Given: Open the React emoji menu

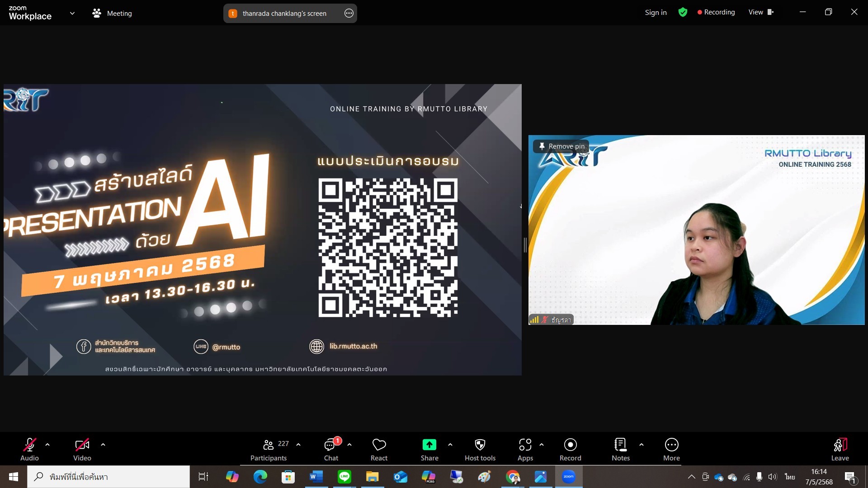Looking at the screenshot, I should [x=379, y=450].
